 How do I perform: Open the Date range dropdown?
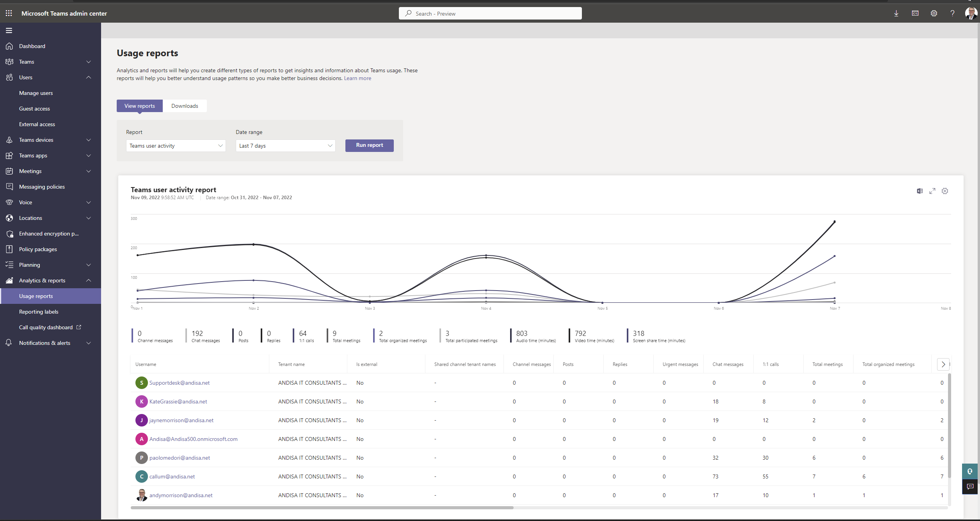pyautogui.click(x=286, y=146)
